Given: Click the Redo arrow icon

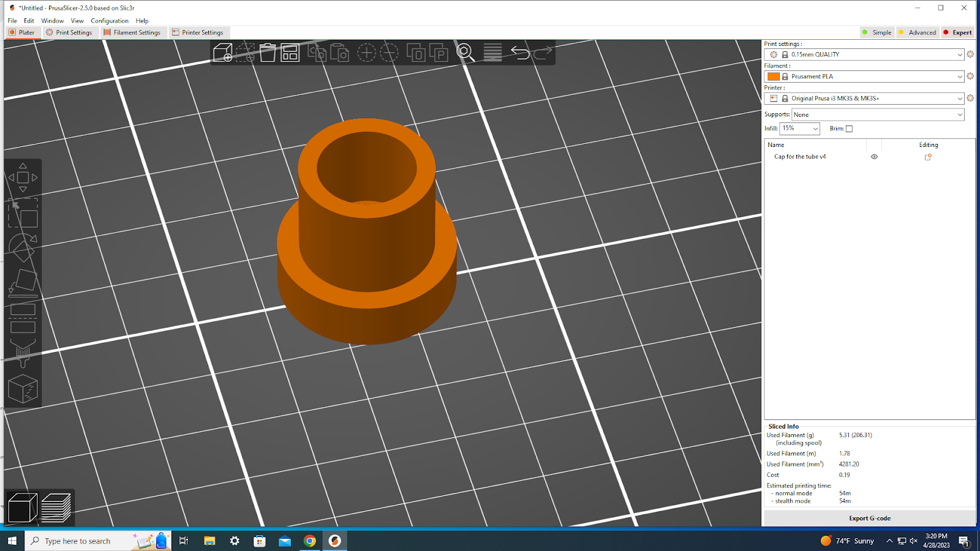Looking at the screenshot, I should click(543, 53).
